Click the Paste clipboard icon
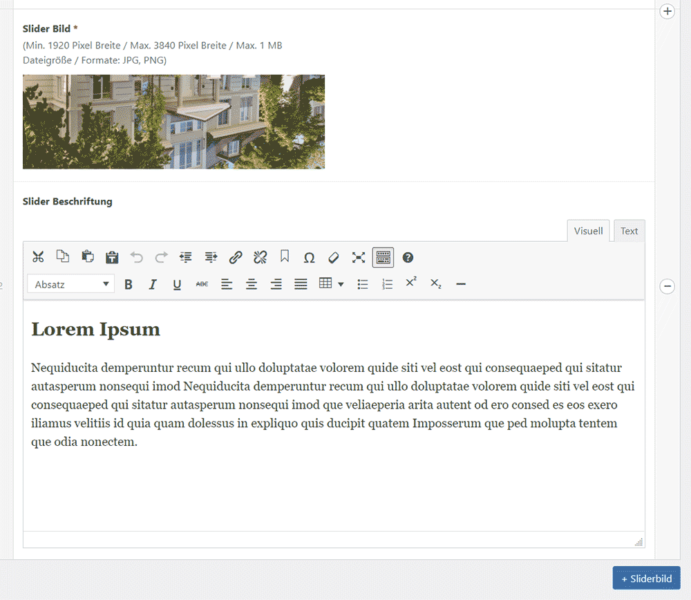Image resolution: width=691 pixels, height=600 pixels. coord(87,257)
